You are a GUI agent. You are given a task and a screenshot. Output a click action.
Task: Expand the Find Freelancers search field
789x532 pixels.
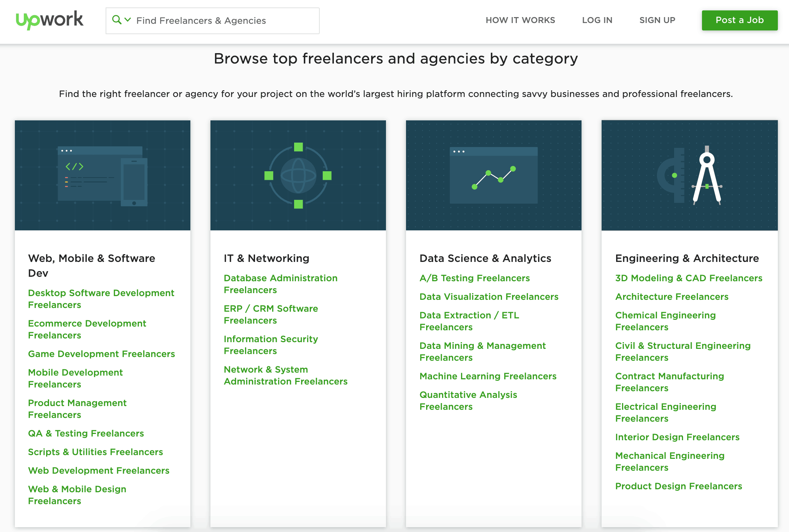(x=126, y=20)
